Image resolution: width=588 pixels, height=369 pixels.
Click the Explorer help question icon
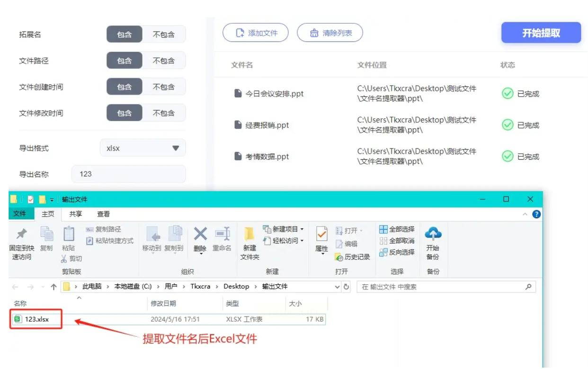536,214
